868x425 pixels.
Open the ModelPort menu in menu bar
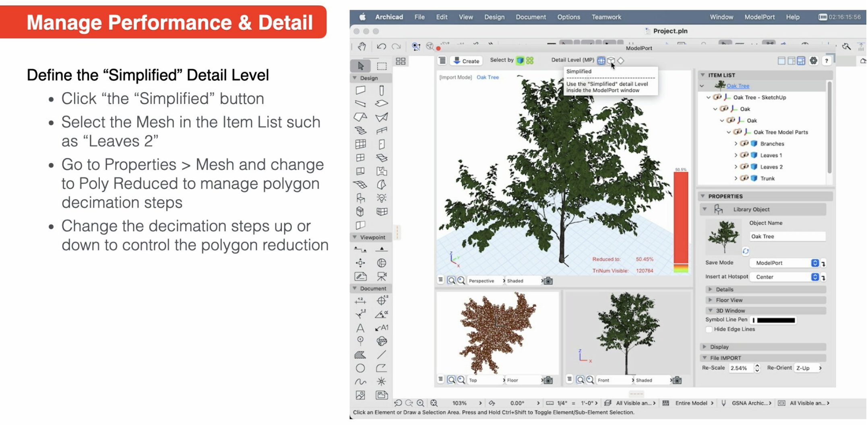point(759,17)
